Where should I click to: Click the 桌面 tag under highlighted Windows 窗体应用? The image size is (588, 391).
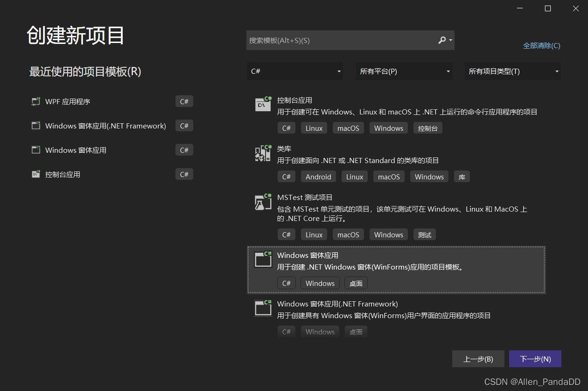pyautogui.click(x=356, y=283)
